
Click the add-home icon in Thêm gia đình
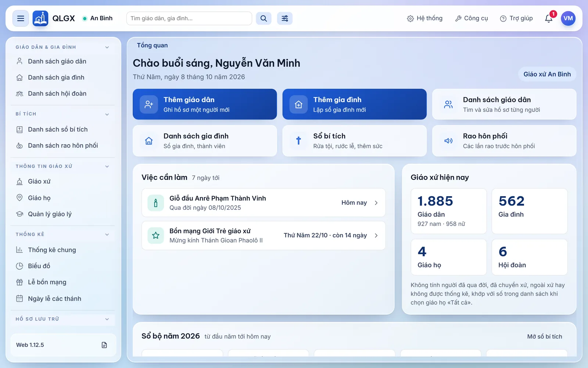pos(298,105)
